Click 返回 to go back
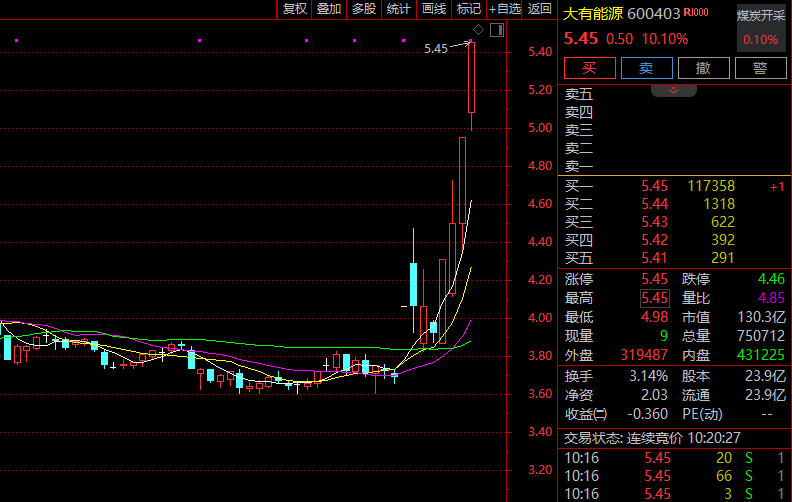Viewport: 792px width, 502px height. click(540, 9)
